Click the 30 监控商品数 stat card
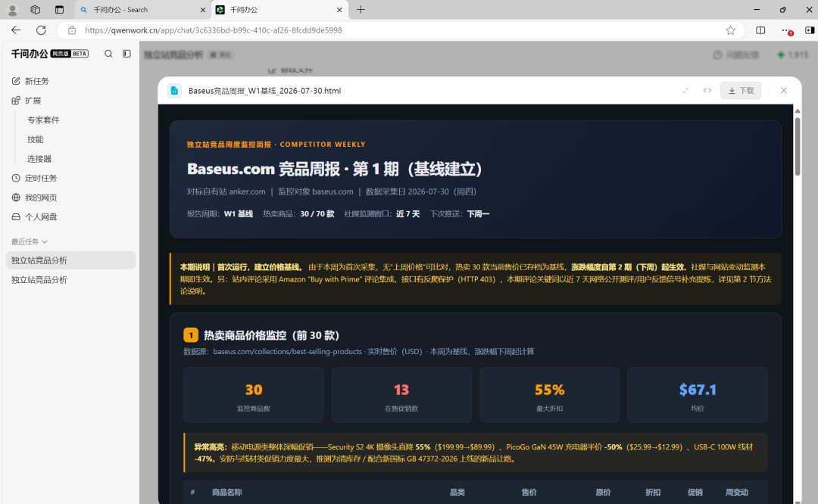 point(254,395)
